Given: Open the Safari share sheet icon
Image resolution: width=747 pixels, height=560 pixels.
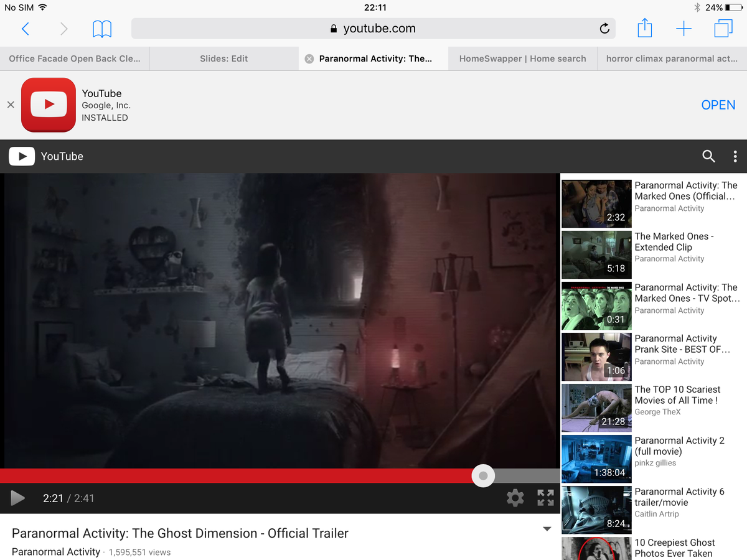Looking at the screenshot, I should (645, 27).
